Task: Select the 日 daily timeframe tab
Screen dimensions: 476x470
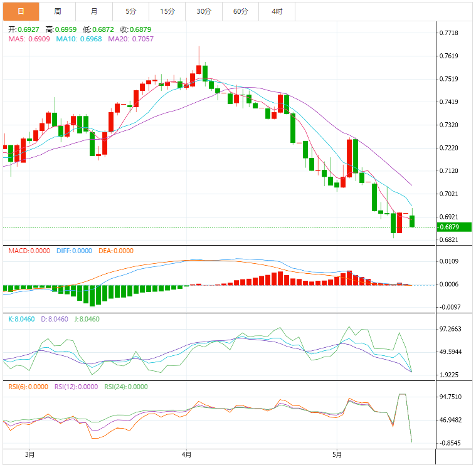Action: click(21, 11)
